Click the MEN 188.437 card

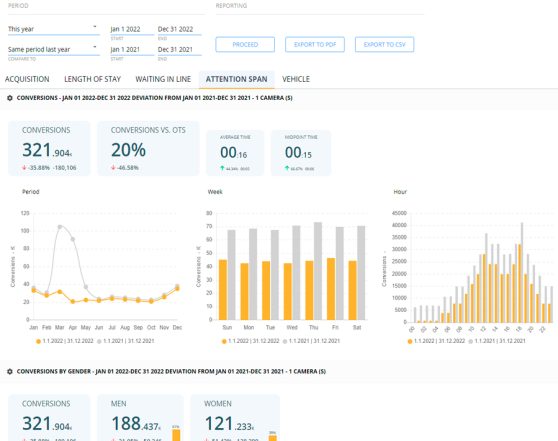pos(141,418)
